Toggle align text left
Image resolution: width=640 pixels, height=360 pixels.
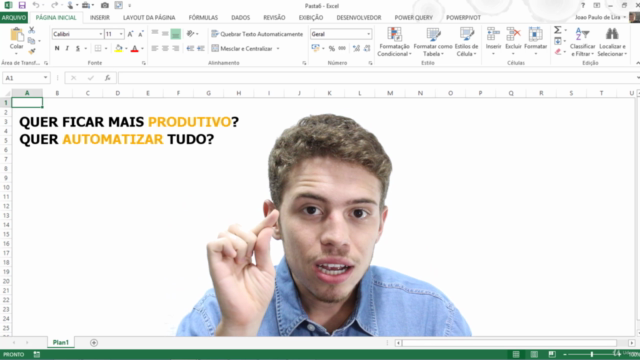tap(155, 49)
